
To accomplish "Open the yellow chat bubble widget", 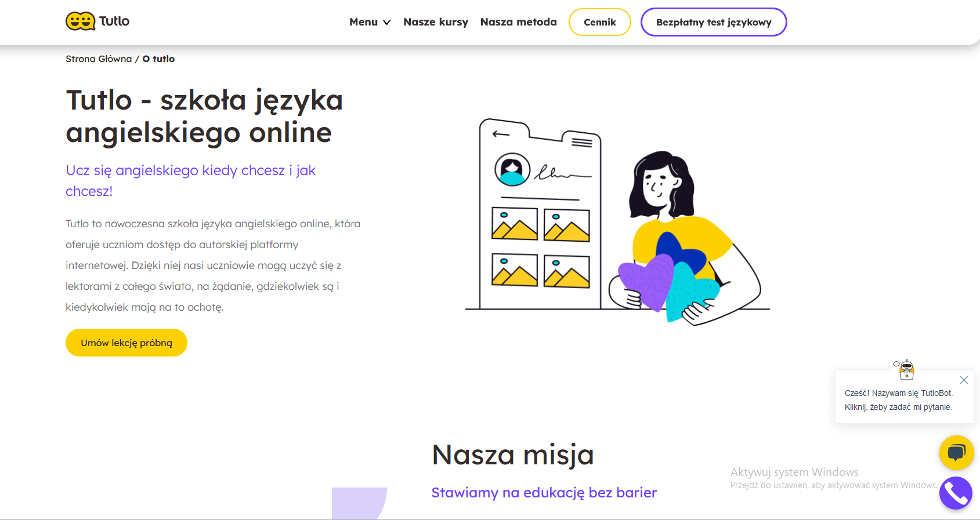I will [x=956, y=452].
